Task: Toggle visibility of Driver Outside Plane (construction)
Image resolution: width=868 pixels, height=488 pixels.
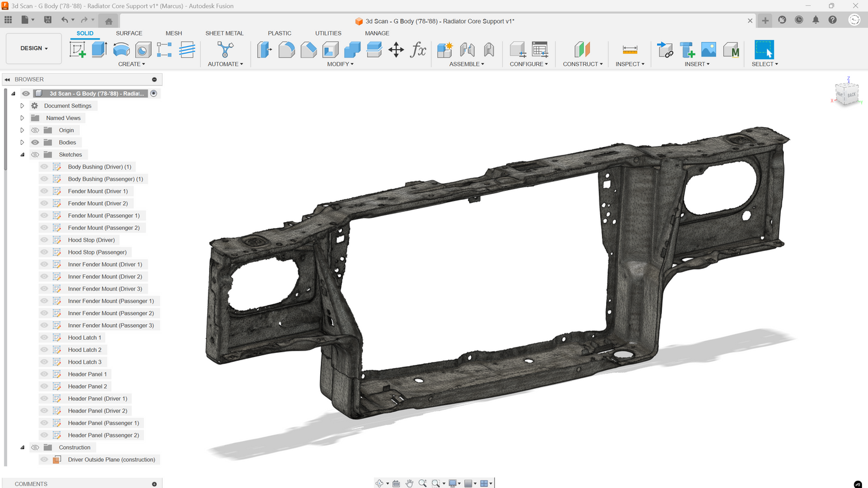Action: coord(44,460)
